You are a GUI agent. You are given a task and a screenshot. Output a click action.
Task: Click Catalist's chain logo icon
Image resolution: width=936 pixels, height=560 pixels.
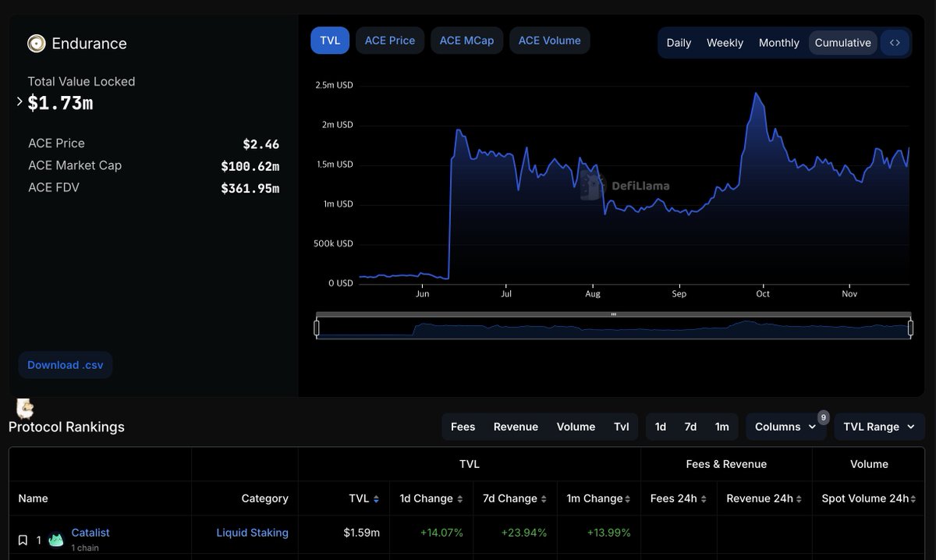(x=55, y=539)
